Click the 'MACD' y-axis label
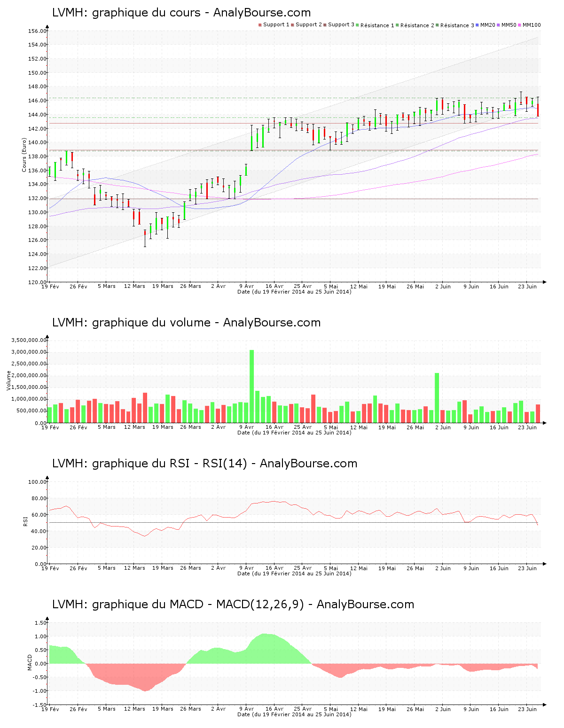564x728 pixels. [x=30, y=662]
